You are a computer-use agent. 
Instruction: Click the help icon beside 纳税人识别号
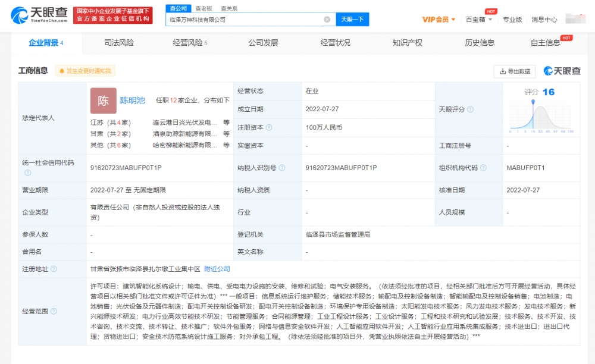click(282, 168)
